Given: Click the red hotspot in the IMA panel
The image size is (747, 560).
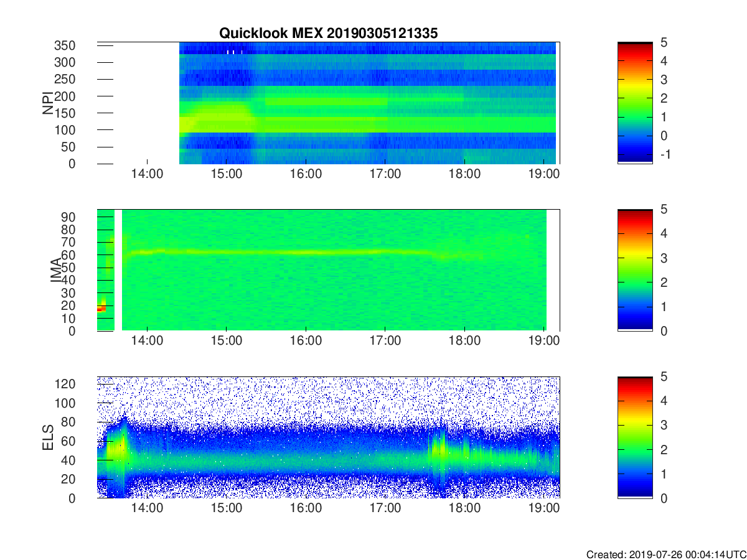Looking at the screenshot, I should [101, 308].
